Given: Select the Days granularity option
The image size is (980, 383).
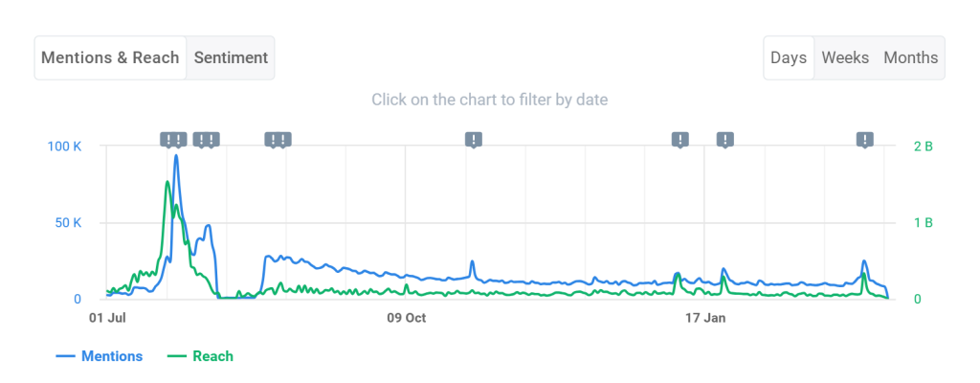Looking at the screenshot, I should (789, 57).
